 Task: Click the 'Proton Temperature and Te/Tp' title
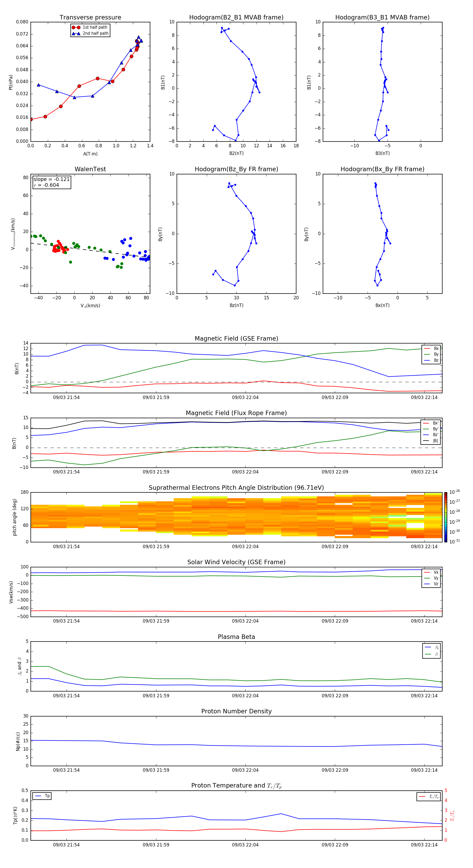pos(236,786)
